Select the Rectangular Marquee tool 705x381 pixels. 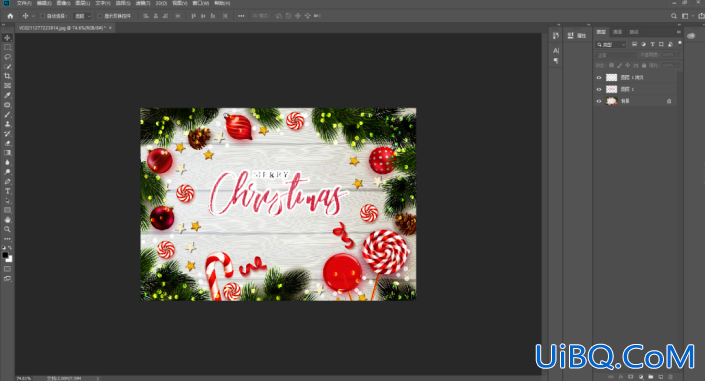click(7, 47)
